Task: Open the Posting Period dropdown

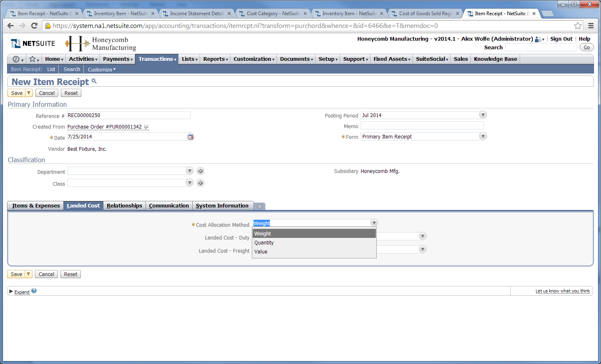Action: click(483, 115)
